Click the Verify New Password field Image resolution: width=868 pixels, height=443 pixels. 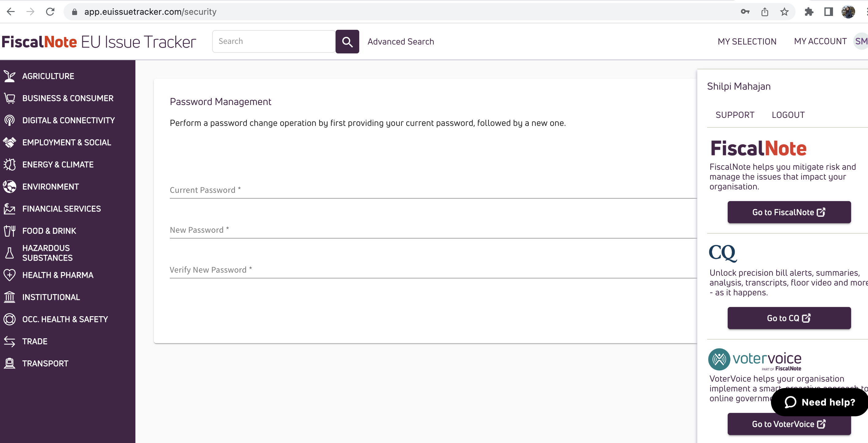coord(433,270)
